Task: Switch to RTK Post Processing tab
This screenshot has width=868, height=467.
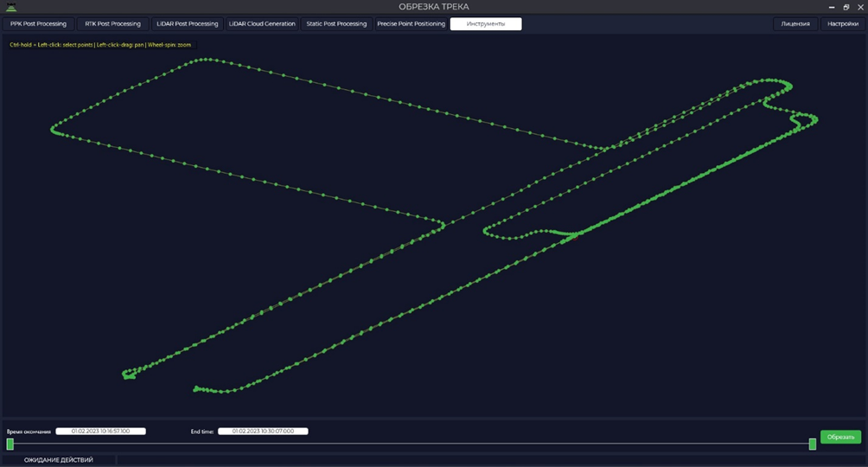Action: tap(113, 24)
